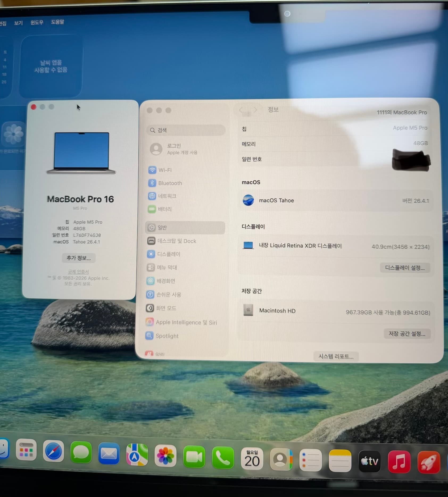Click the 시스템 리포트... button
This screenshot has width=448, height=497.
click(336, 356)
